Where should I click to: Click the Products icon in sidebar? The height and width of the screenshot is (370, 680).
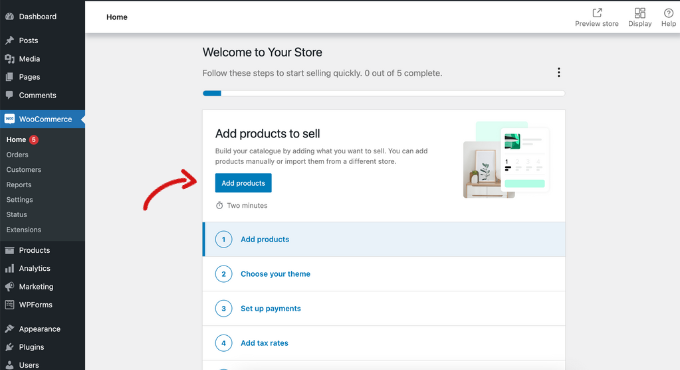click(x=9, y=250)
